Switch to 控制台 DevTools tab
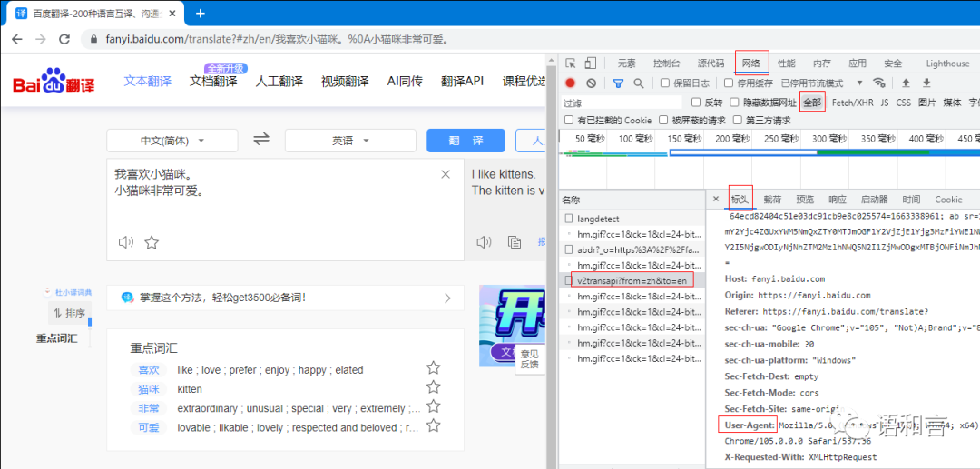This screenshot has height=469, width=980. point(666,64)
